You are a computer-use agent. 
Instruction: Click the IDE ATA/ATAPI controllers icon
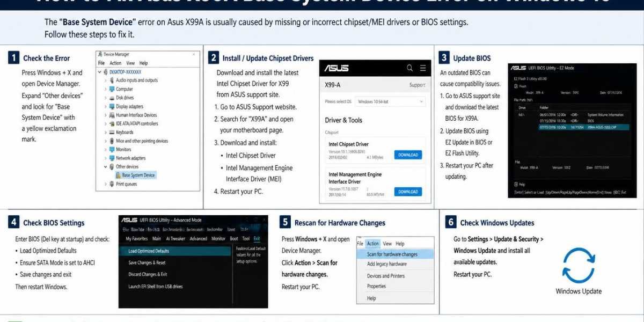coord(112,123)
